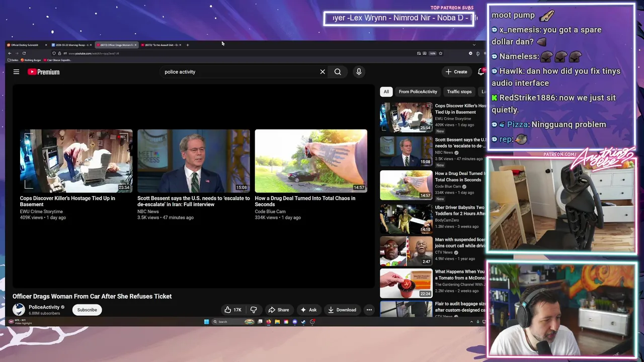This screenshot has width=644, height=362.
Task: Bookmark this page with star icon
Action: point(440,53)
